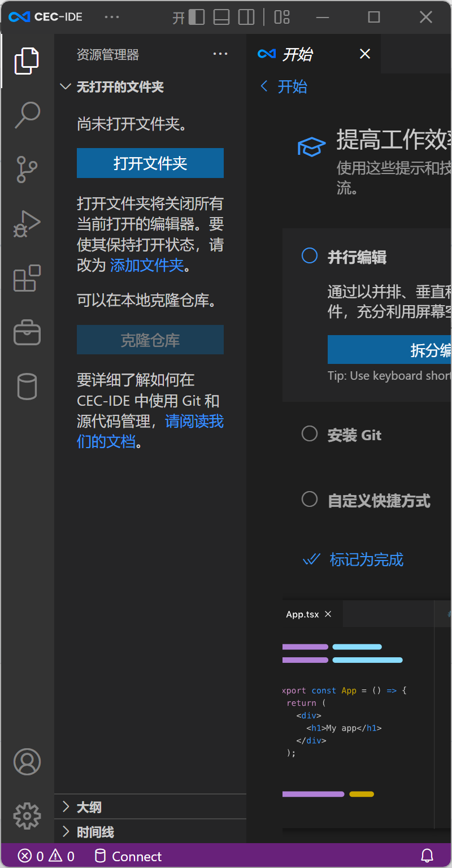Click the CEC-IDE logo in the title bar
Viewport: 452px width, 868px height.
click(x=19, y=17)
